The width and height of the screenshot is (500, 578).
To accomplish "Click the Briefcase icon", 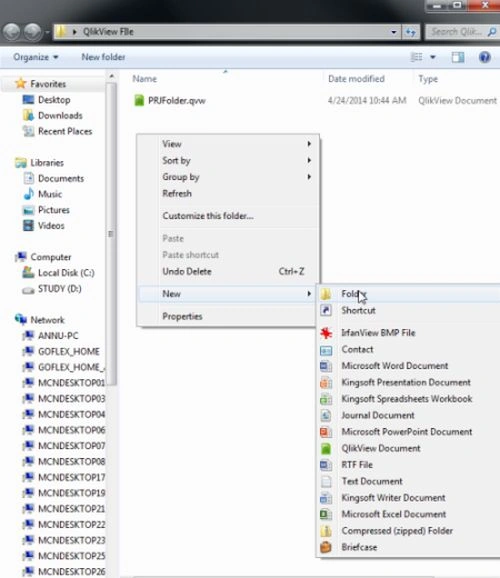I will pyautogui.click(x=326, y=547).
